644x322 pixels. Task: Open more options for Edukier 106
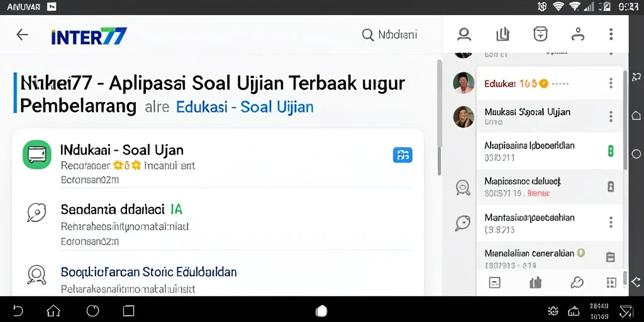point(611,84)
